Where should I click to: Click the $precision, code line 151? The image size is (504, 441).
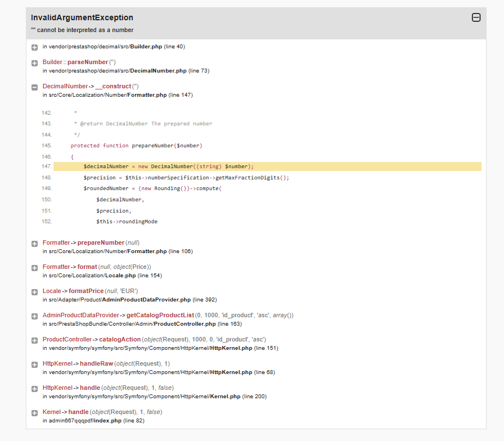[114, 211]
